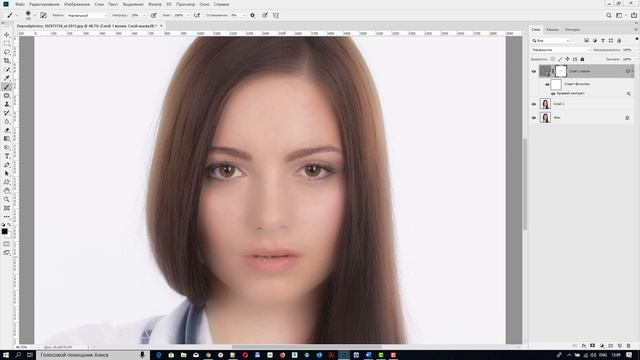Toggle lock all padlock icon
Viewport: 640px width, 360px height.
coord(582,59)
